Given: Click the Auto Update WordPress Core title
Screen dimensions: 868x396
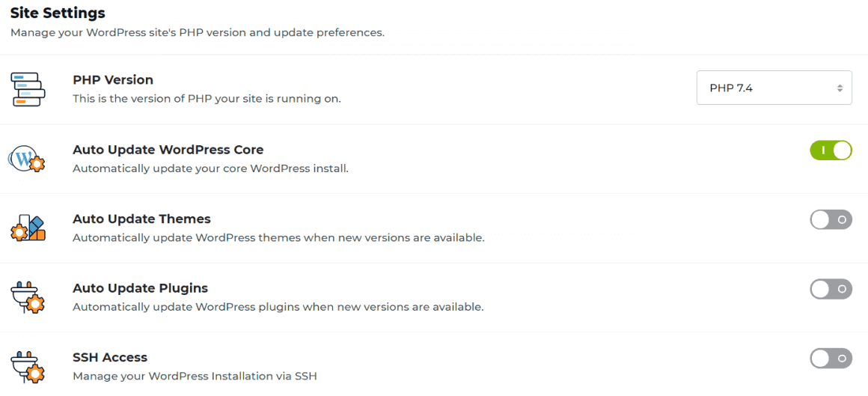Looking at the screenshot, I should click(168, 150).
